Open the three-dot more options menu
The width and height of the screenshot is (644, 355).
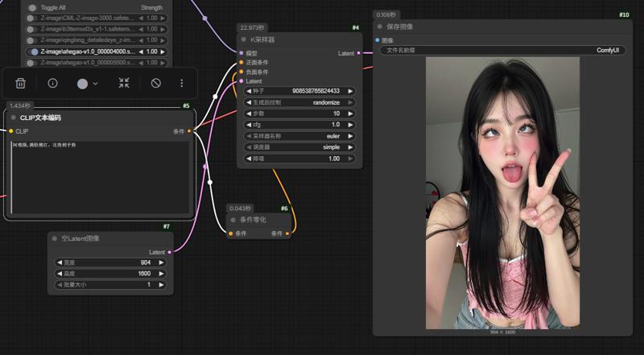coord(182,83)
